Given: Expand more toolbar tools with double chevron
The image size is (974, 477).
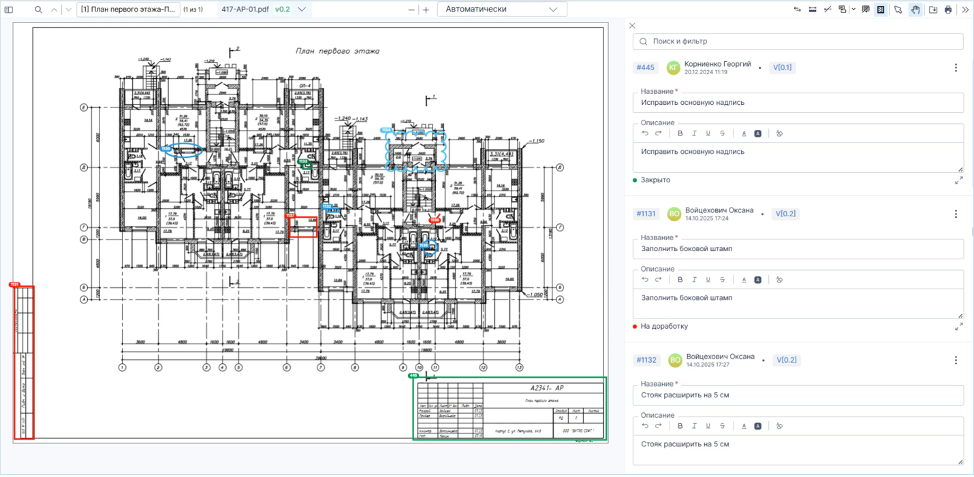Looking at the screenshot, I should point(965,9).
